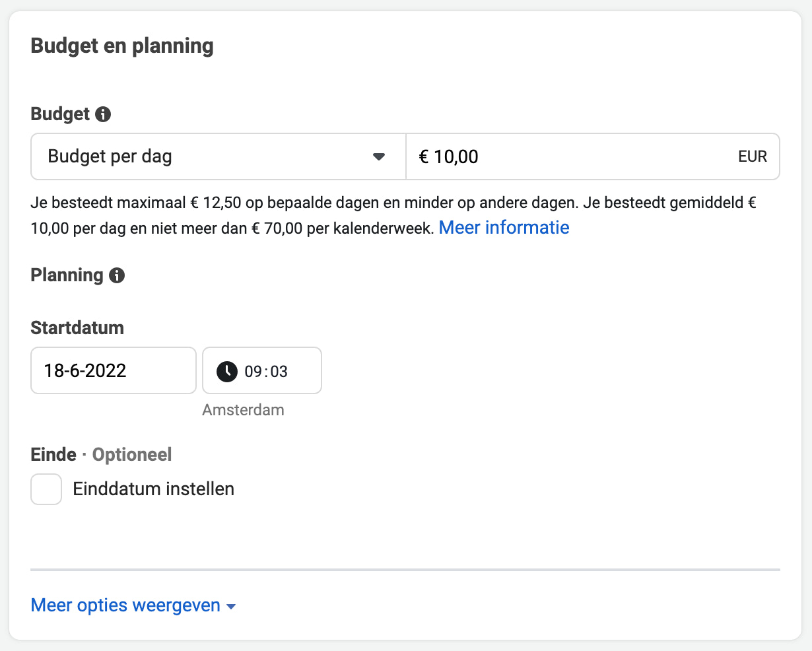Image resolution: width=812 pixels, height=651 pixels.
Task: Click the clock icon in the time field
Action: (x=226, y=371)
